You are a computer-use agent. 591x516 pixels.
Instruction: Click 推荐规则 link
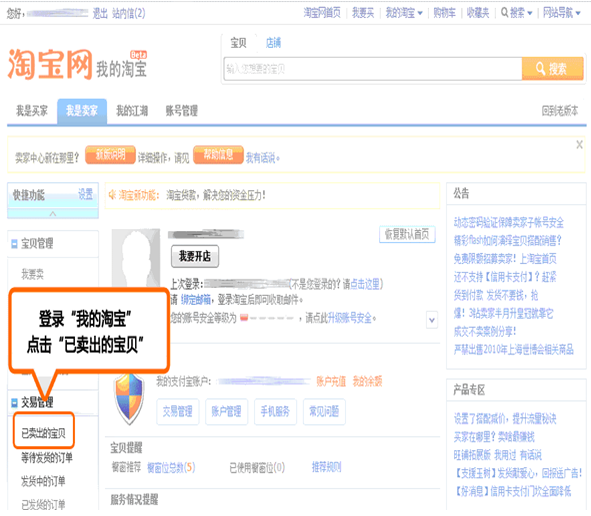pos(326,468)
